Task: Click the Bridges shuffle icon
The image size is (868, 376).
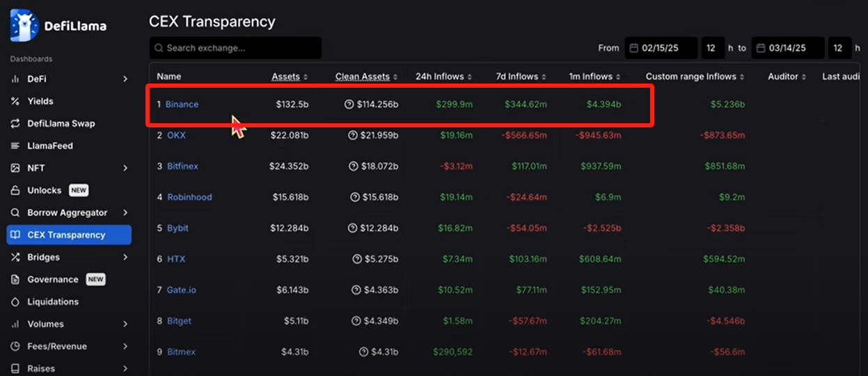Action: [x=15, y=257]
